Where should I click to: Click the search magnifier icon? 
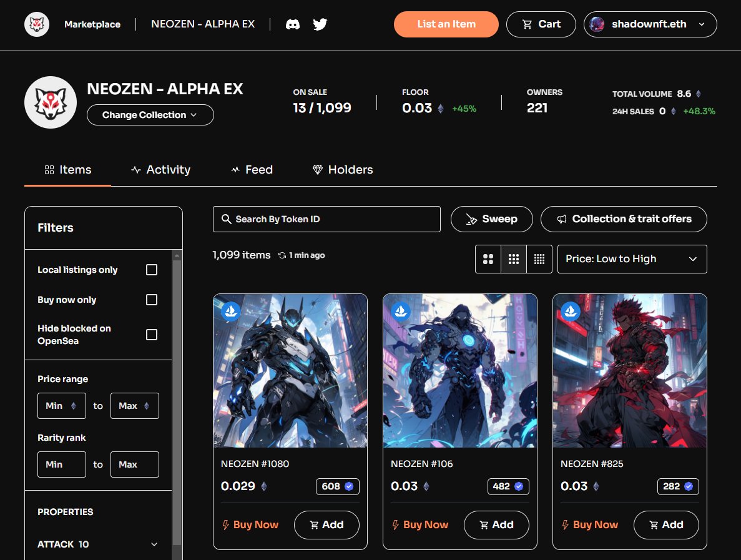coord(227,219)
